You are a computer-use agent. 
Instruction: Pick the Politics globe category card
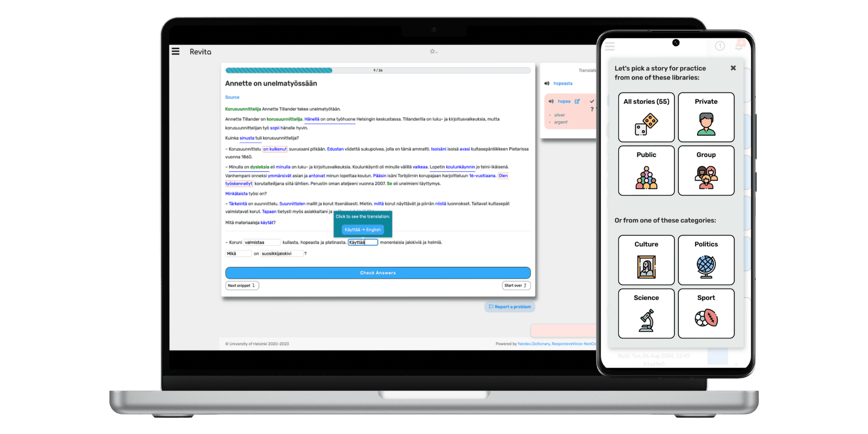tap(706, 260)
